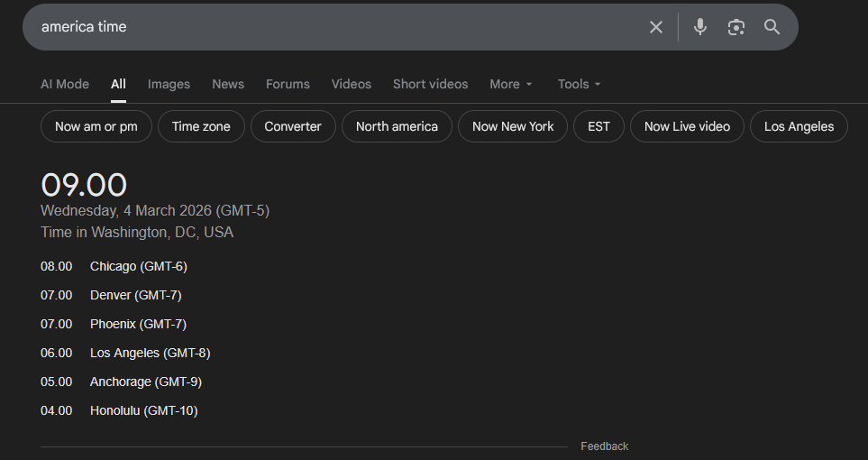Click the 'Anchorage (GMT-9)' city label
Image resolution: width=868 pixels, height=460 pixels.
[x=146, y=382]
